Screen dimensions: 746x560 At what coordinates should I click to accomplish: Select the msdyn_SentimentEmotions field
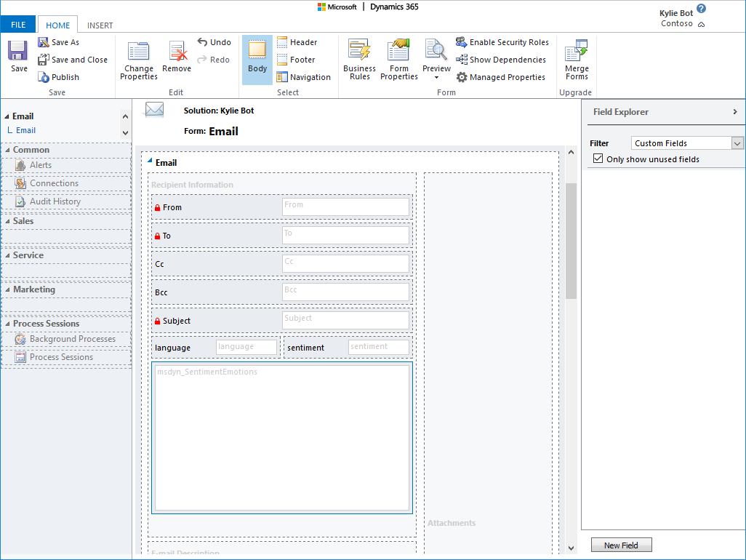pos(281,438)
